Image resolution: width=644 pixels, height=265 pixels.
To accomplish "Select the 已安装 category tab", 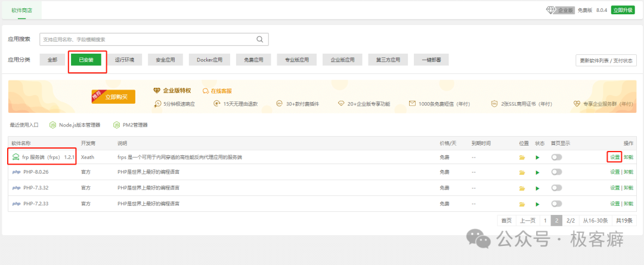I will click(x=86, y=60).
